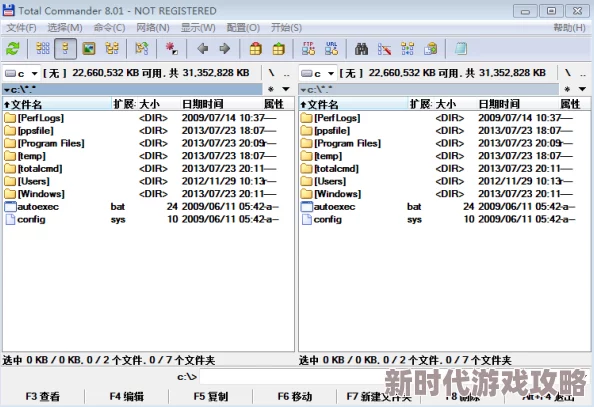Image resolution: width=594 pixels, height=407 pixels.
Task: Show the directory Tree view icon
Action: pos(112,49)
